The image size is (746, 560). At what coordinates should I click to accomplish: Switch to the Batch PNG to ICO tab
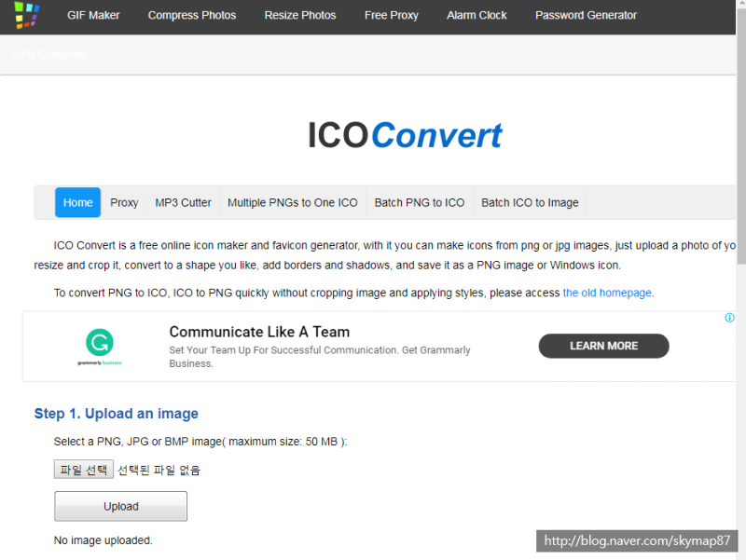419,202
